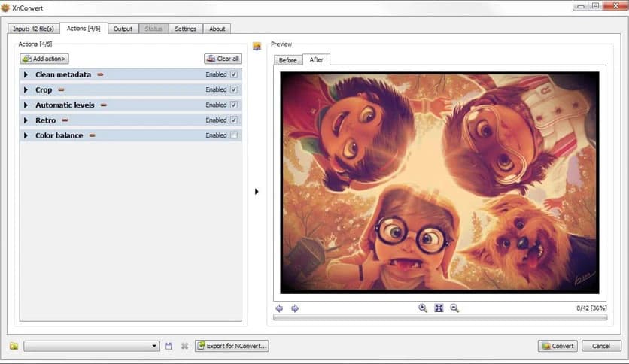
Task: Disable the Clean metadata action checkbox
Action: coord(234,74)
